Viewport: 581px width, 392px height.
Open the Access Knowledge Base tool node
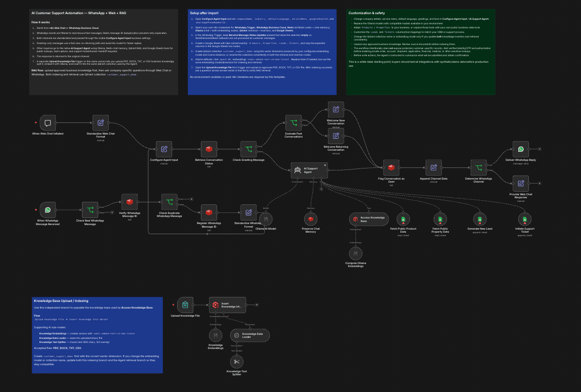click(368, 219)
